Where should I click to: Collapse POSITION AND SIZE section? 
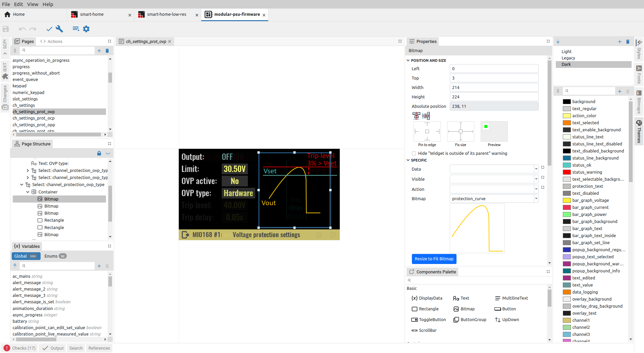pyautogui.click(x=408, y=60)
